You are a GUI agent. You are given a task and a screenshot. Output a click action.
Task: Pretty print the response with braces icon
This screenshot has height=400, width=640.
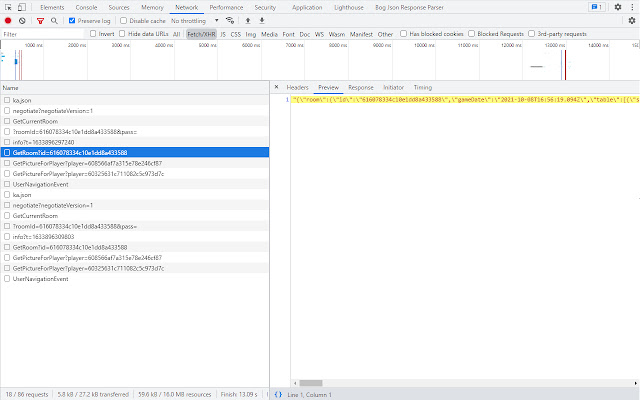pos(278,394)
